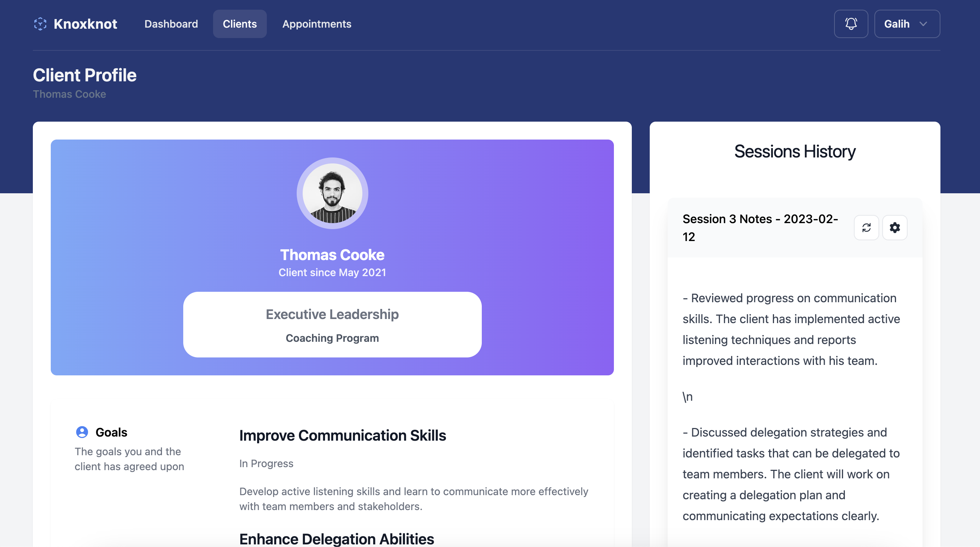Screen dimensions: 980x547
Task: Click the client profile header card
Action: (x=332, y=258)
